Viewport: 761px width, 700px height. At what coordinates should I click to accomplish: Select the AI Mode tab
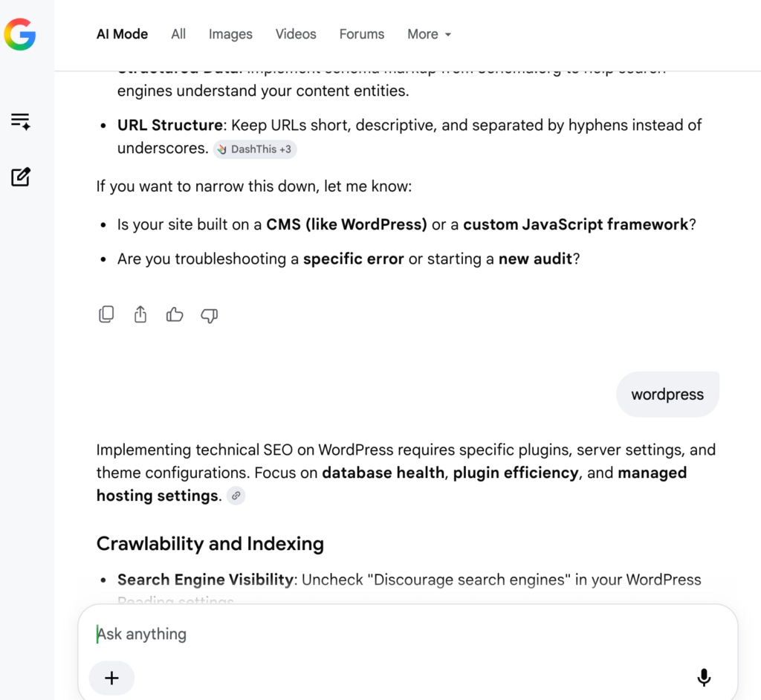click(x=123, y=34)
